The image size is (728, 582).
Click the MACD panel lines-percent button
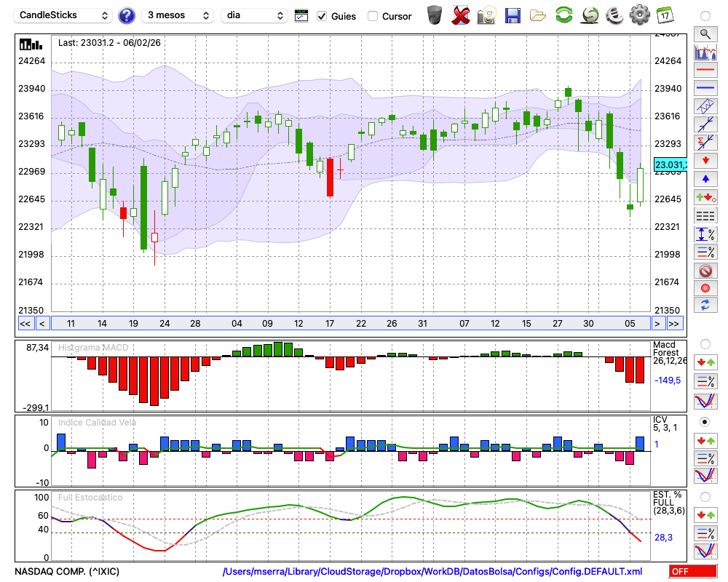tap(705, 381)
